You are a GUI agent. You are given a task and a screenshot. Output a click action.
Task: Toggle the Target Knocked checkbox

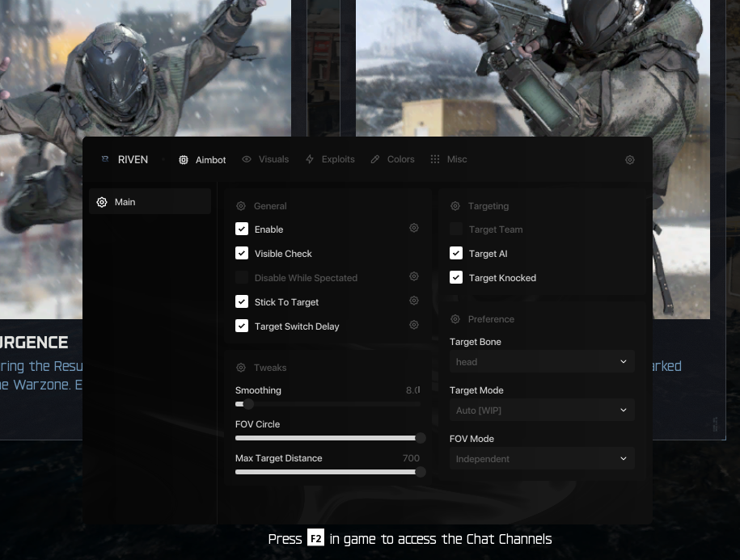coord(456,278)
